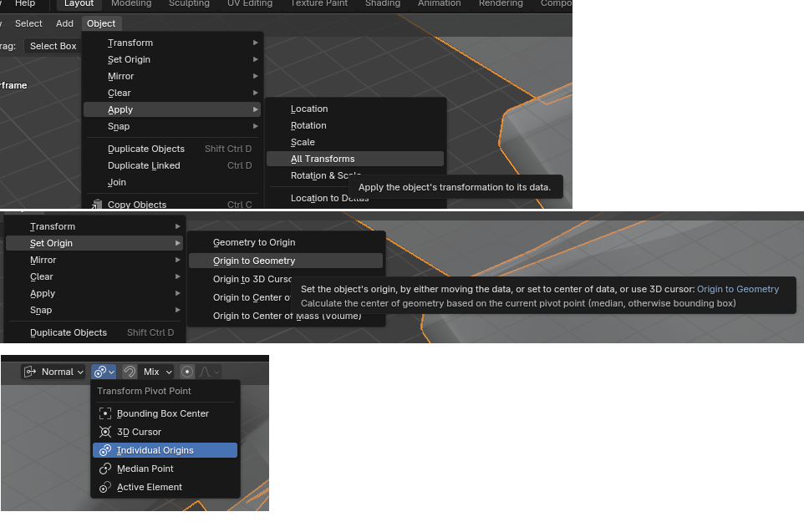Open the Select Box drag dropdown
Screen dimensions: 804x532
[53, 46]
